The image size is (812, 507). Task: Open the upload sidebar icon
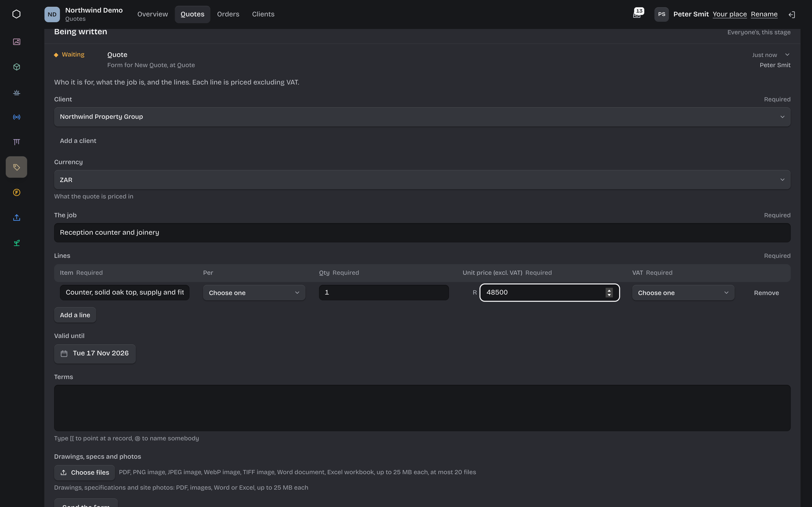16,218
